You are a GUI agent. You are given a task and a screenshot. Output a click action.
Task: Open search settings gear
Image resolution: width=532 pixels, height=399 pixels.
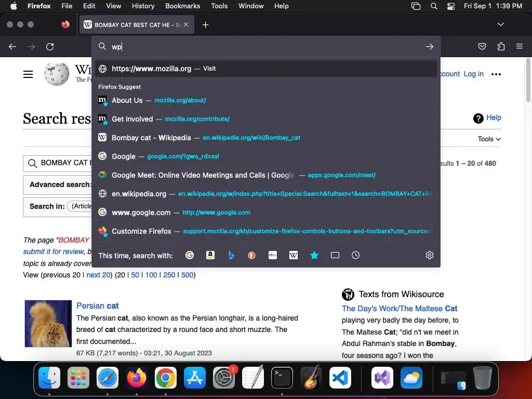(x=430, y=255)
